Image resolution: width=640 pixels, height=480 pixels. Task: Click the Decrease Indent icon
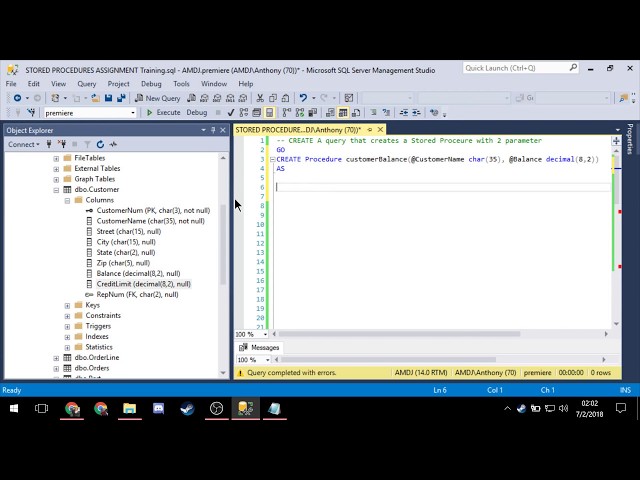click(x=404, y=113)
